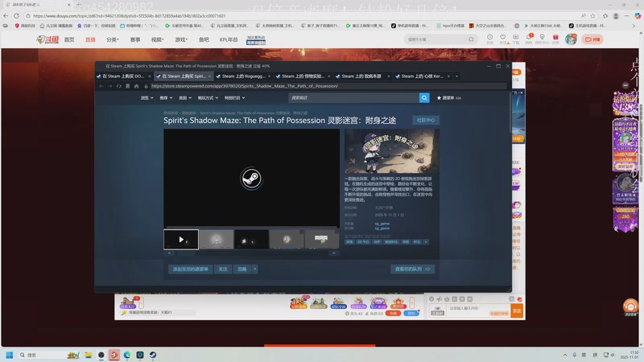Click the Steam store search input field

[x=353, y=97]
